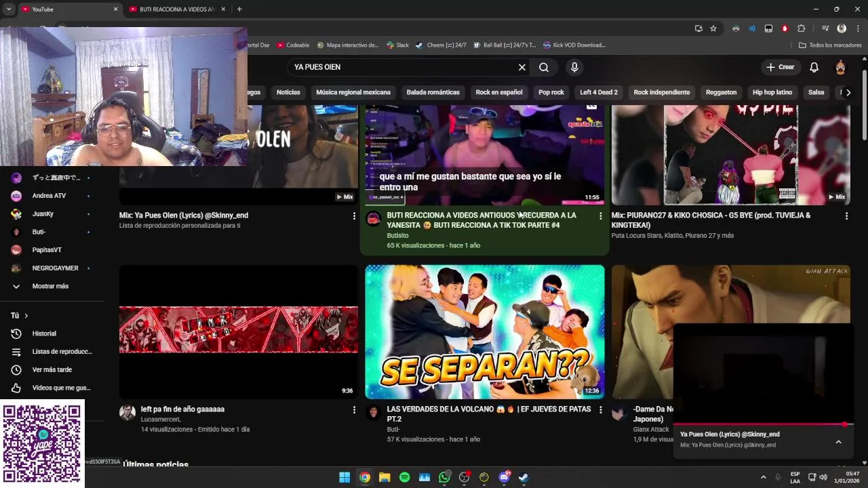This screenshot has height=488, width=868.
Task: Select the Salsa chip
Action: [x=816, y=92]
